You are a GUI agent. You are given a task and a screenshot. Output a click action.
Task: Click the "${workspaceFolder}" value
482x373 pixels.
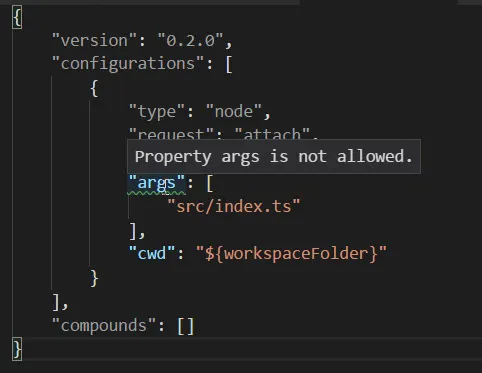(291, 254)
